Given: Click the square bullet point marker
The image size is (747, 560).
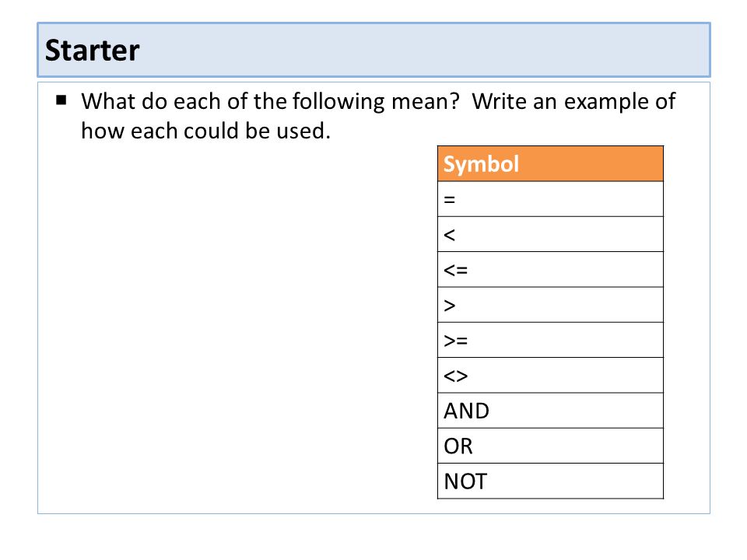Looking at the screenshot, I should pos(61,100).
